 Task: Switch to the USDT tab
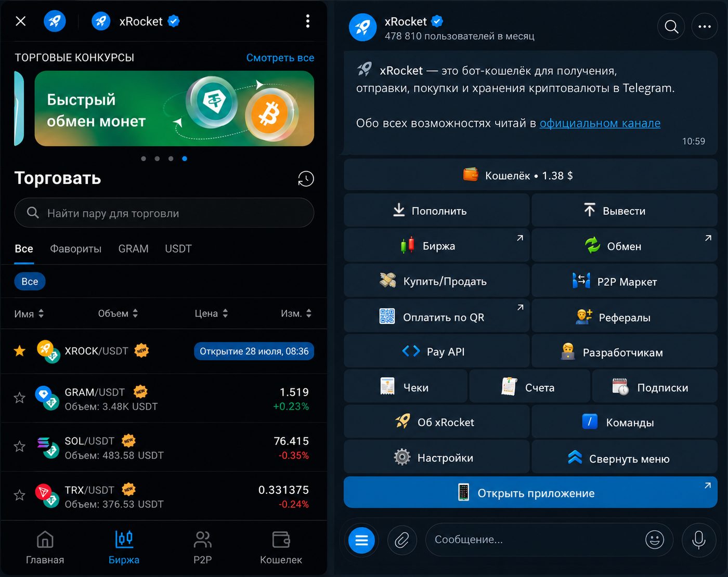pos(178,249)
